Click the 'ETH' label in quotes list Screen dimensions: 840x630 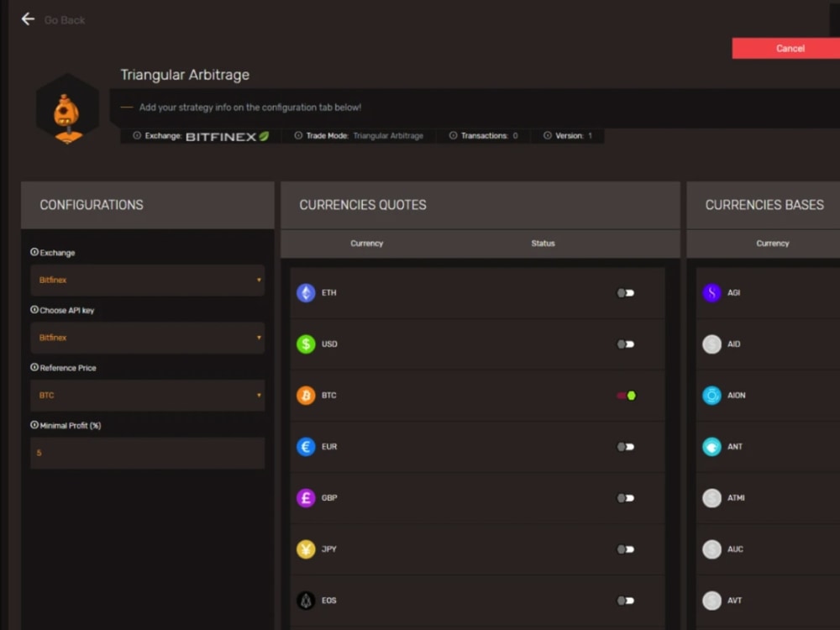pyautogui.click(x=329, y=293)
